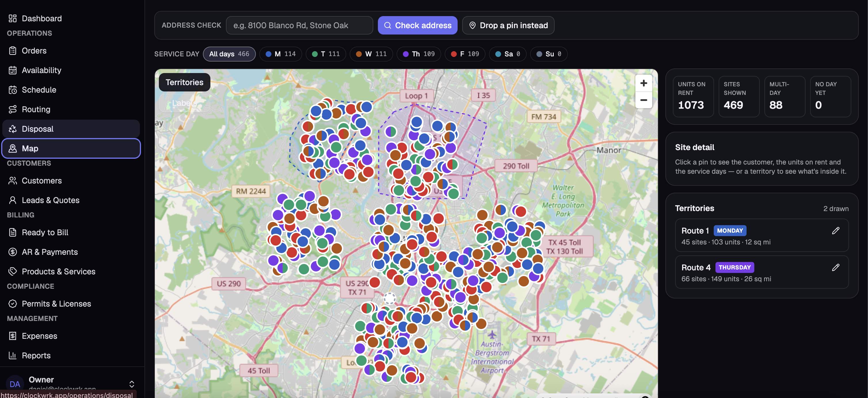The height and width of the screenshot is (398, 868).
Task: Open the Route 1 Monday territory card
Action: [762, 236]
